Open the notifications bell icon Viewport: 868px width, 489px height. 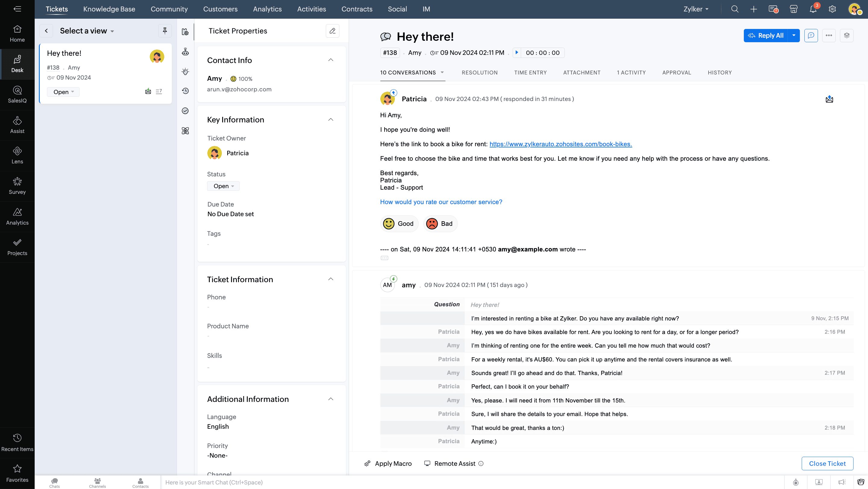click(813, 9)
